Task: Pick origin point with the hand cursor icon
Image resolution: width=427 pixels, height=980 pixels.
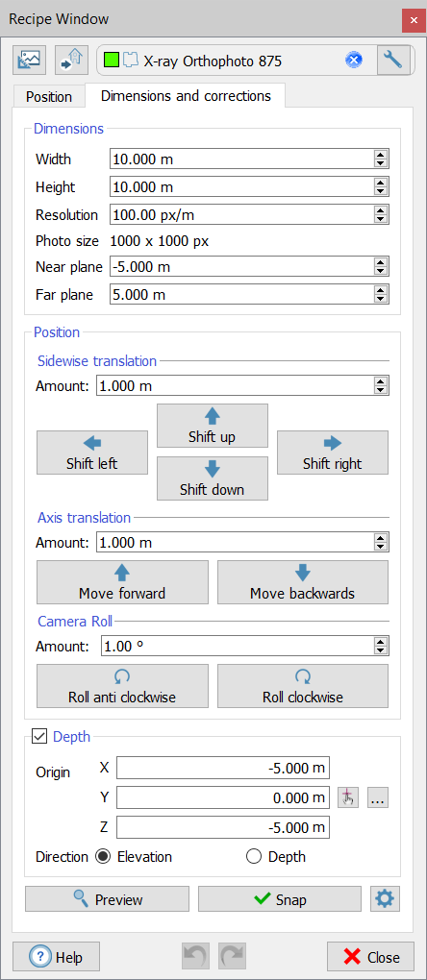Action: coord(348,797)
